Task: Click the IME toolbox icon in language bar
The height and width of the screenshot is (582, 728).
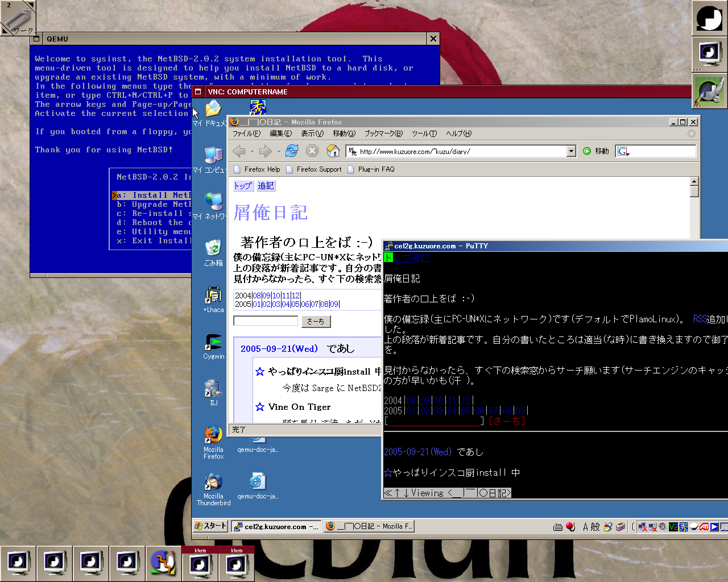Action: tap(620, 527)
